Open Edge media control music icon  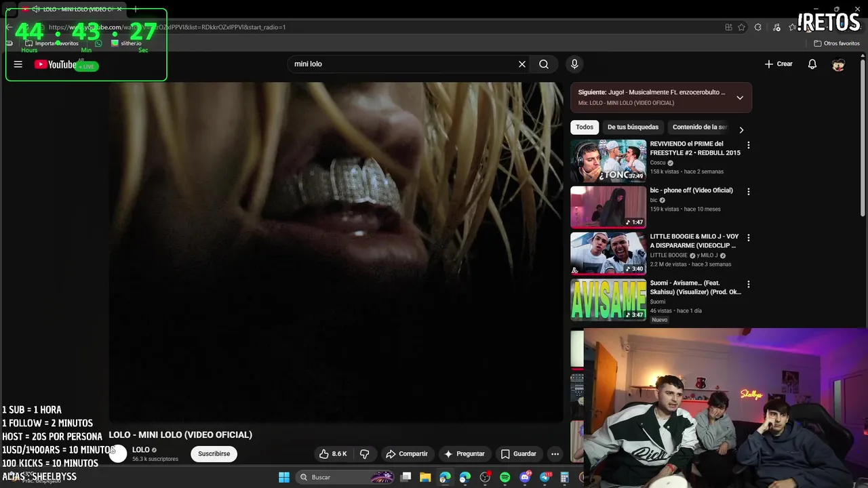[x=777, y=27]
